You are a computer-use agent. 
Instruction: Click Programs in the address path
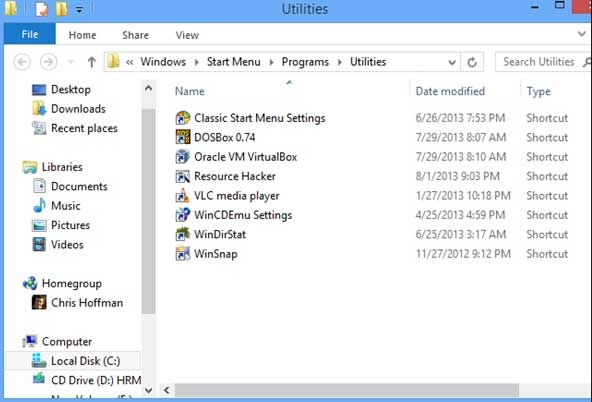click(x=305, y=62)
